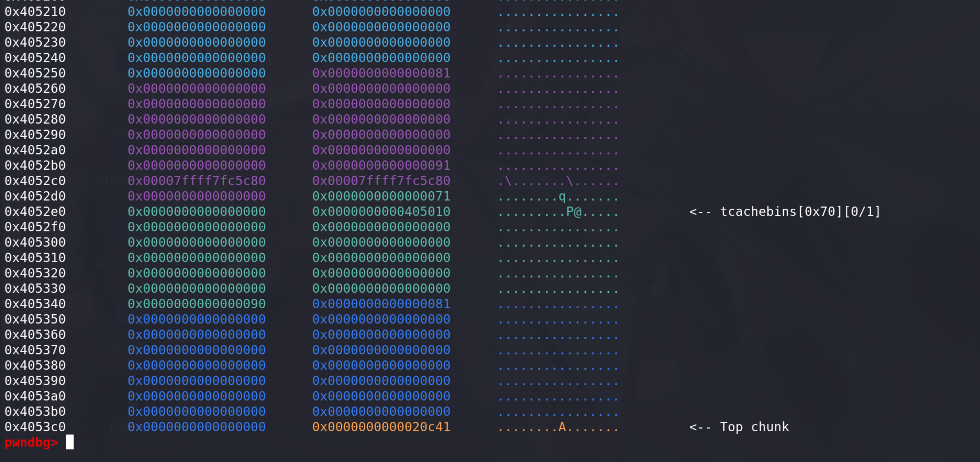Click the address 0x405250
Viewport: 980px width, 462px height.
pos(35,73)
